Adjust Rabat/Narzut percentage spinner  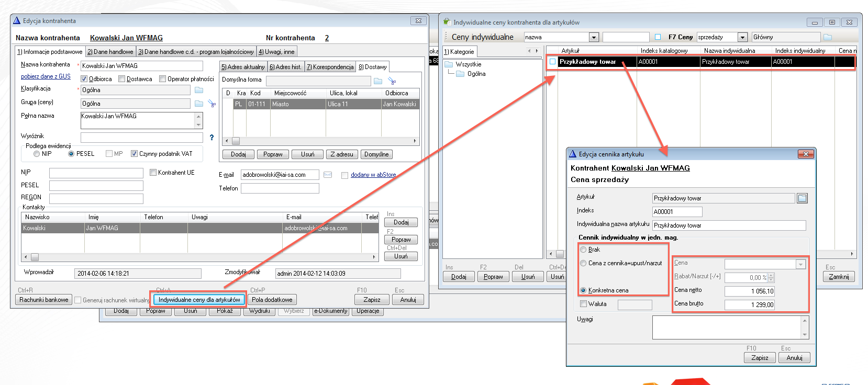tap(771, 278)
